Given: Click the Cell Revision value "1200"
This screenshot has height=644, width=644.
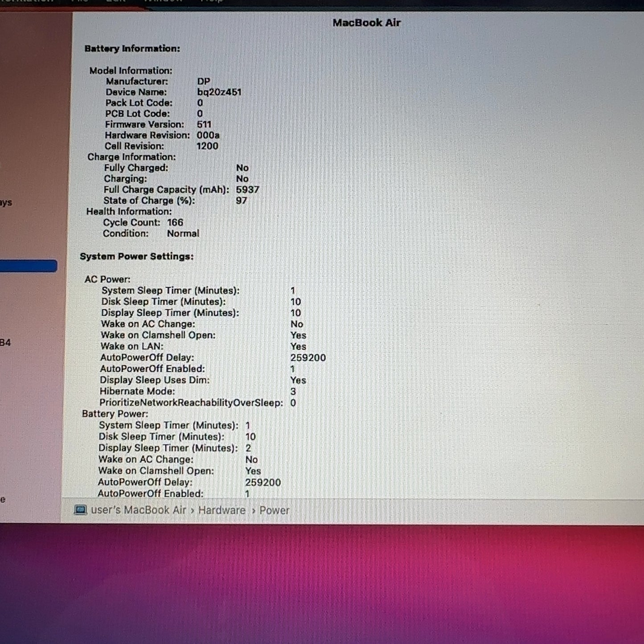Looking at the screenshot, I should pos(207,146).
